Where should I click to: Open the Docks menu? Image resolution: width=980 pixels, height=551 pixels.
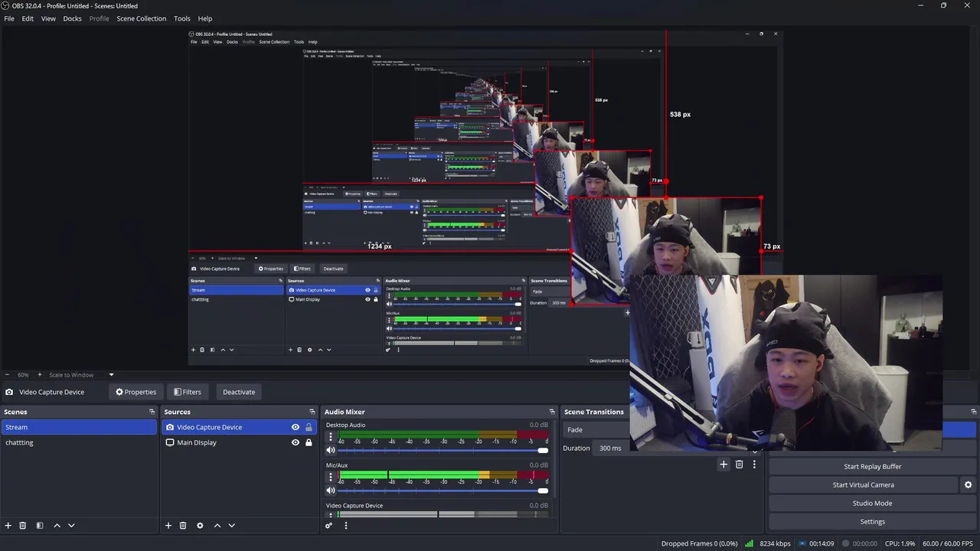coord(72,18)
